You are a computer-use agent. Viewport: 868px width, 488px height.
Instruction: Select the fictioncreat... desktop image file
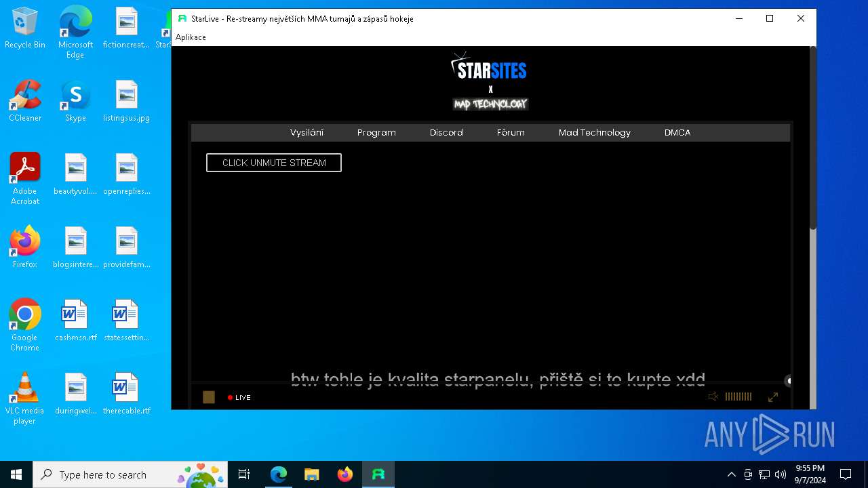tap(126, 28)
